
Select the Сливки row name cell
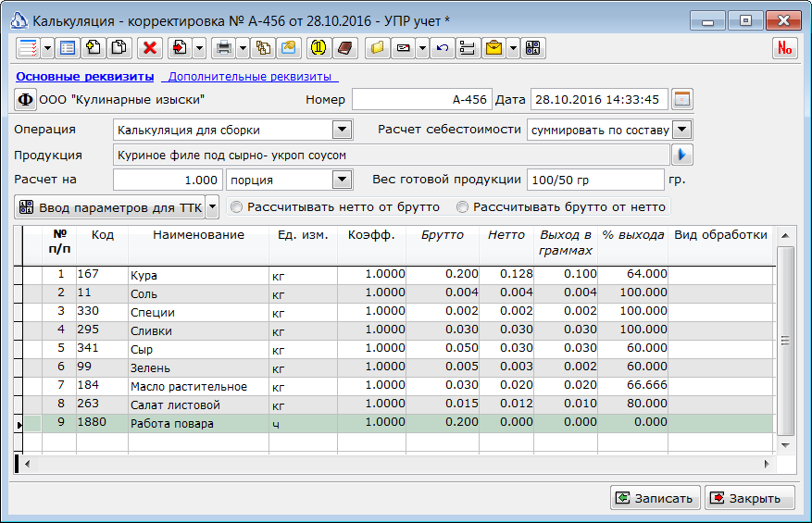(198, 330)
